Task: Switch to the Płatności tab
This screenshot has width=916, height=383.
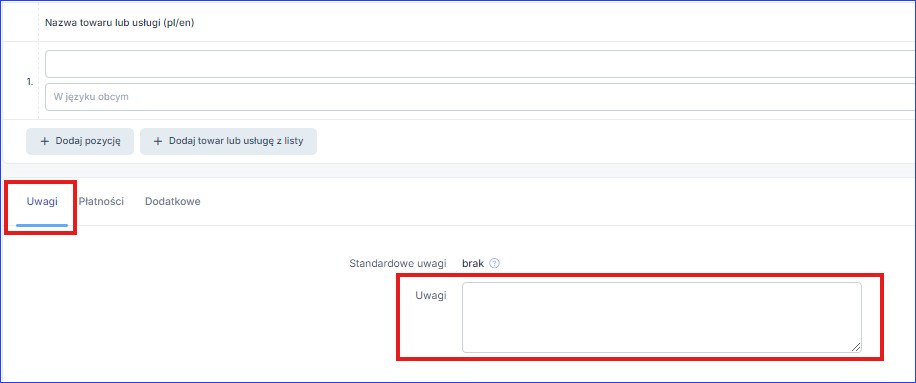Action: (101, 201)
